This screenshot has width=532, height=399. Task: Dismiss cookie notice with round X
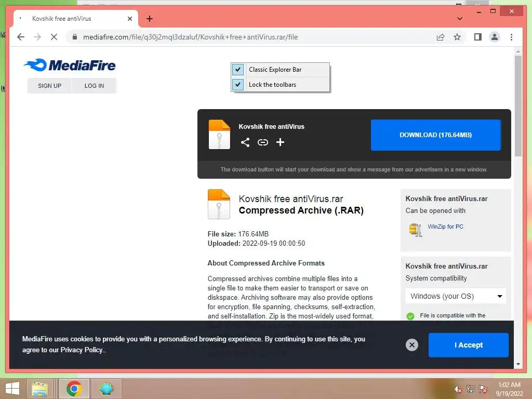[412, 345]
